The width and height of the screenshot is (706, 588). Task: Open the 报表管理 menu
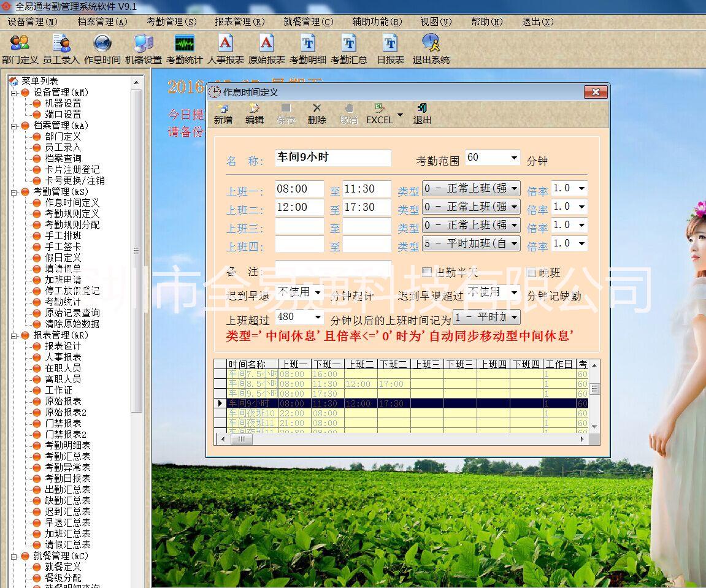pos(240,21)
